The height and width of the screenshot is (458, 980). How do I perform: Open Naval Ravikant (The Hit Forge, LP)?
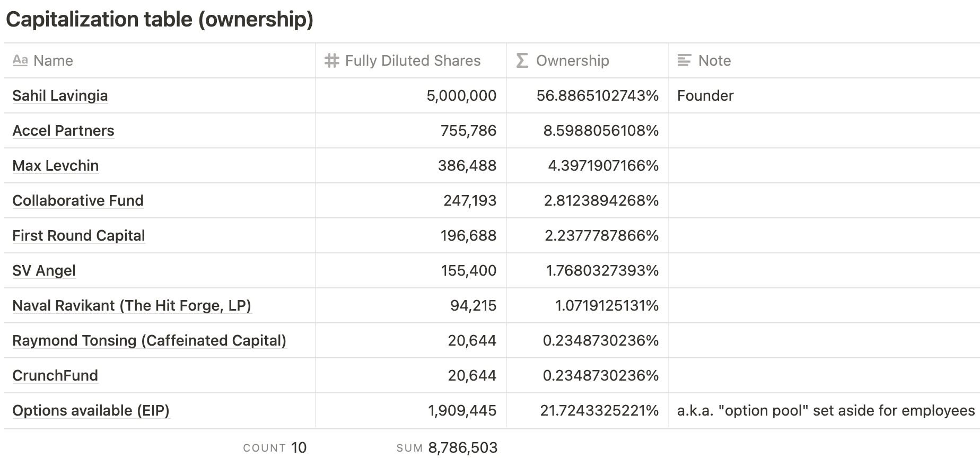[132, 305]
